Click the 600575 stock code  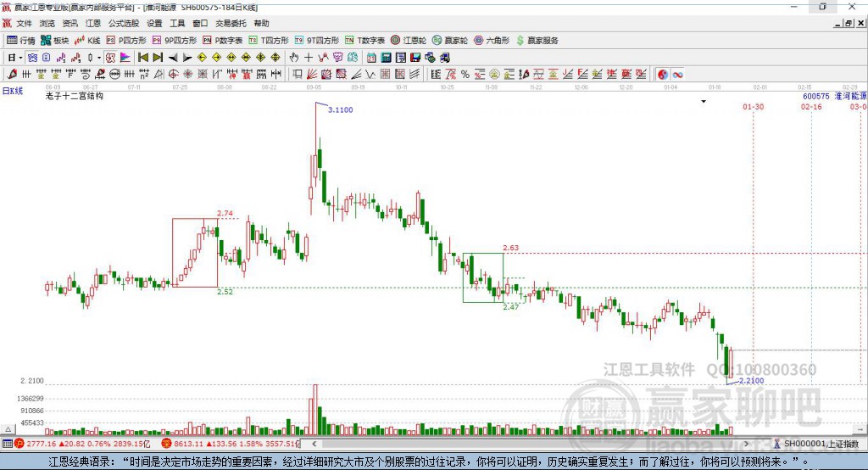pos(816,96)
